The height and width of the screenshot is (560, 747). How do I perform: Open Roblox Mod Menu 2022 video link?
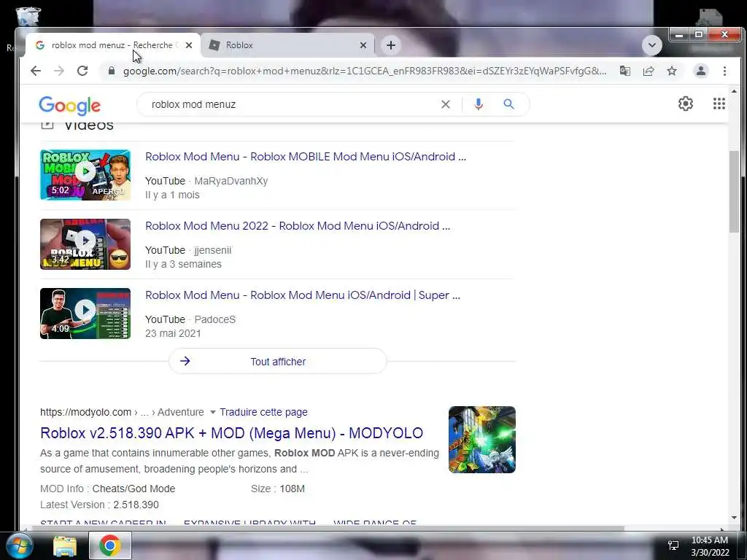point(298,226)
